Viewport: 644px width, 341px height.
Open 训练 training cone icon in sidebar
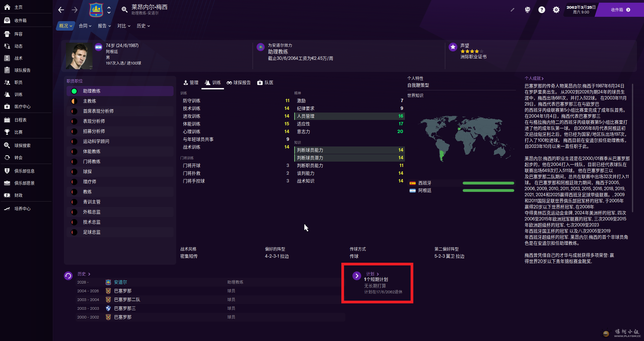pyautogui.click(x=7, y=94)
